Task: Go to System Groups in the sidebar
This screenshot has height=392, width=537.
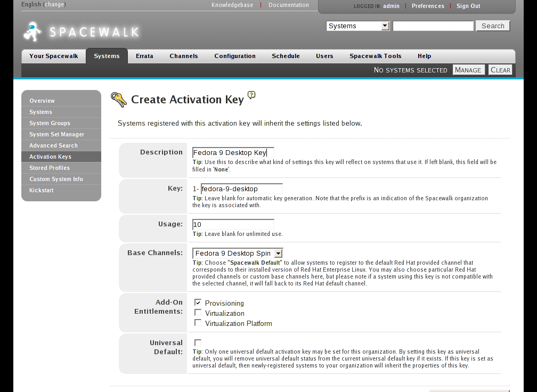Action: point(61,123)
